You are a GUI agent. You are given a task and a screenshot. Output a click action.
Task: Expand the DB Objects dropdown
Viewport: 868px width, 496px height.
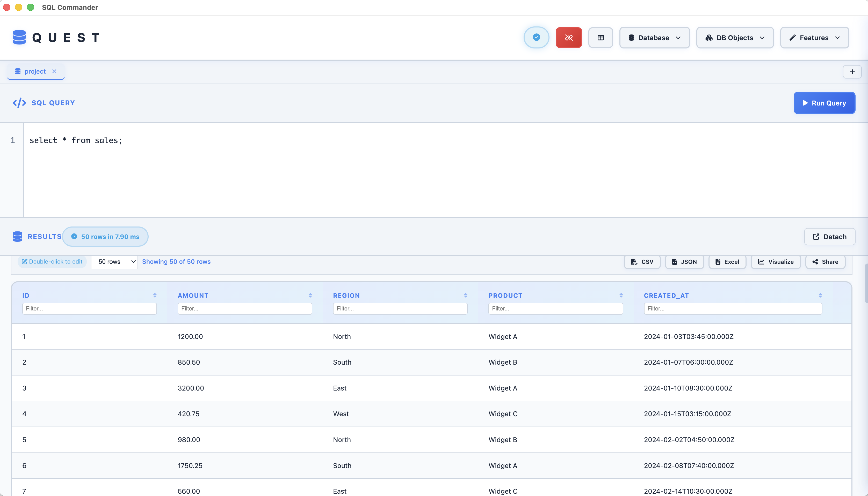click(x=735, y=38)
